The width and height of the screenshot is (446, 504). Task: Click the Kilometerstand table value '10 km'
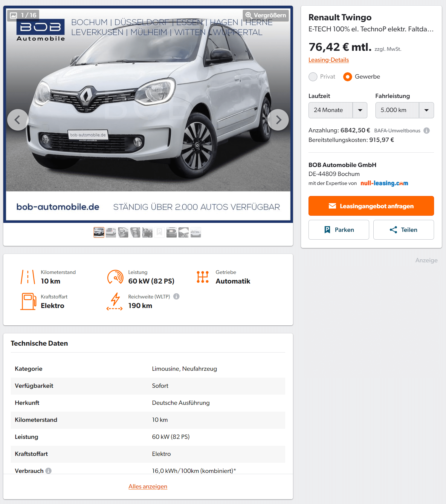[160, 420]
